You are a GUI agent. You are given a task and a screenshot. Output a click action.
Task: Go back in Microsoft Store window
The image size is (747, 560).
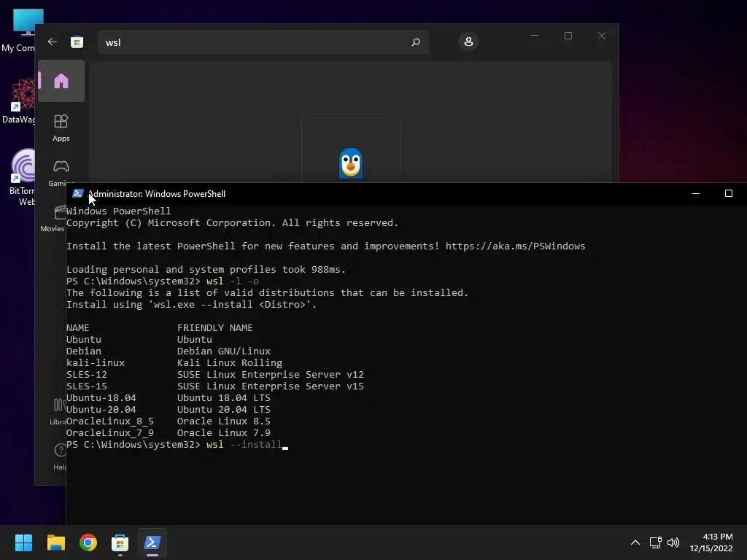[x=53, y=42]
